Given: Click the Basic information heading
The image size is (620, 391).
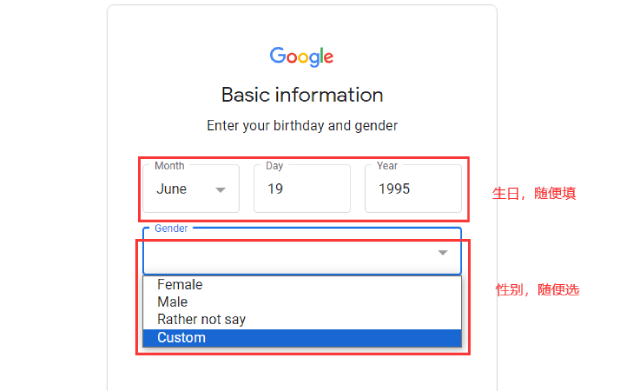Looking at the screenshot, I should (x=302, y=95).
